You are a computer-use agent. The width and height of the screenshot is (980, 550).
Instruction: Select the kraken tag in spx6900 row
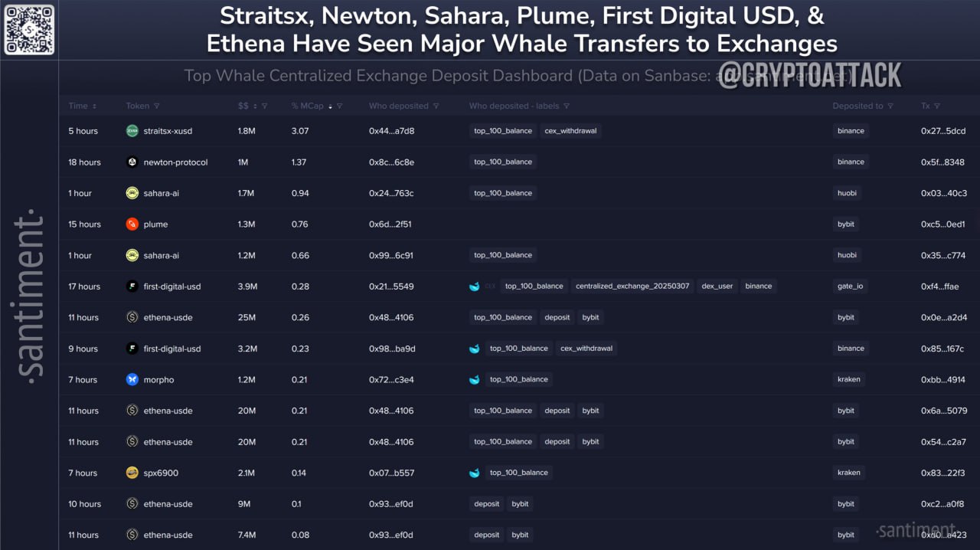(849, 473)
